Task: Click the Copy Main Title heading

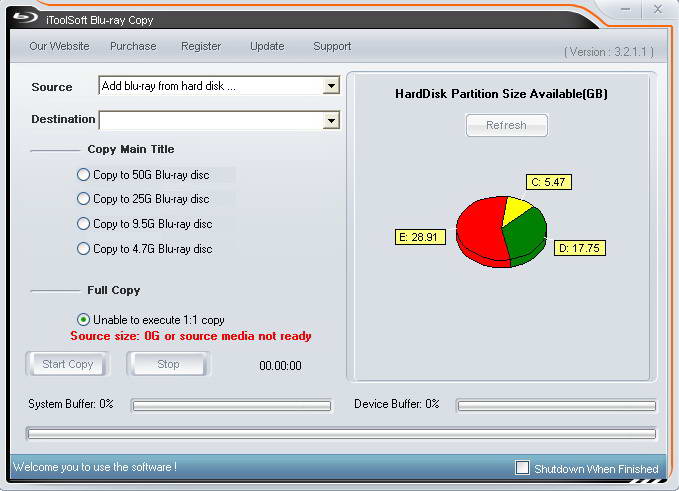Action: coord(131,149)
